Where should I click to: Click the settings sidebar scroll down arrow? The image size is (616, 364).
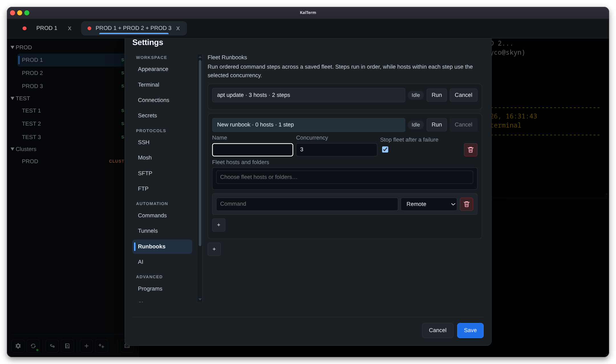click(200, 299)
